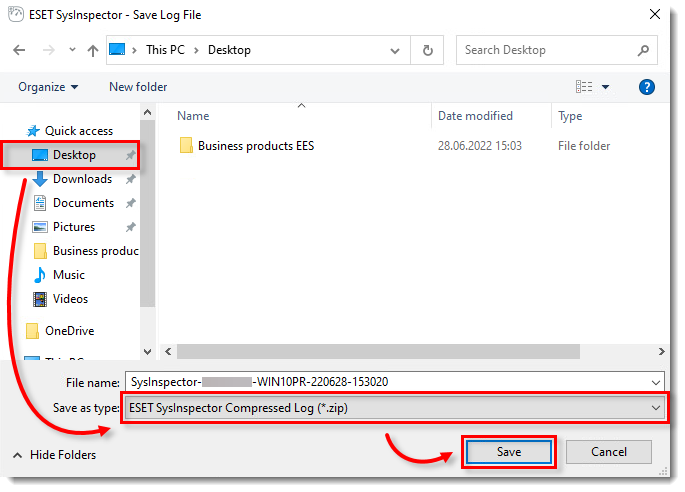Click the pin icon next to Pictures
The width and height of the screenshot is (685, 492).
[130, 227]
